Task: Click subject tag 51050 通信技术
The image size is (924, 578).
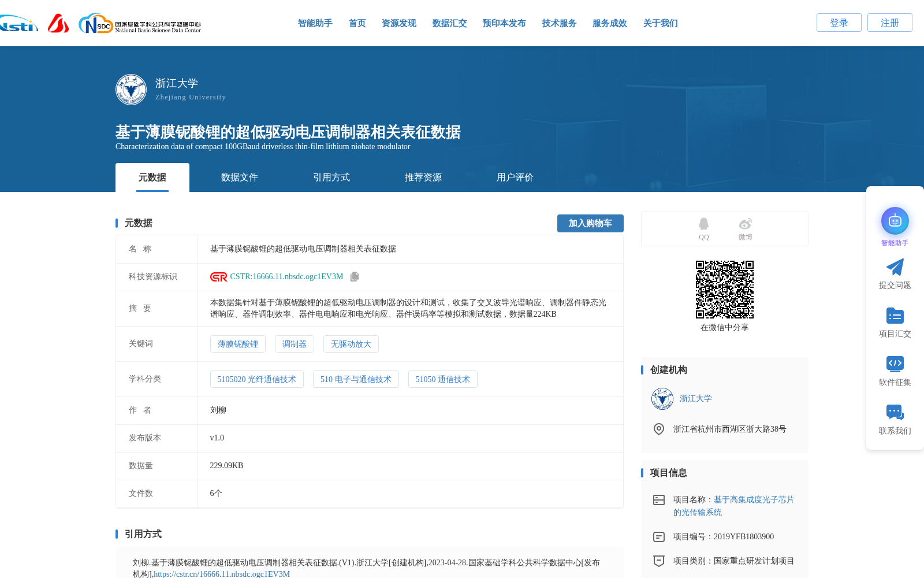Action: [443, 379]
